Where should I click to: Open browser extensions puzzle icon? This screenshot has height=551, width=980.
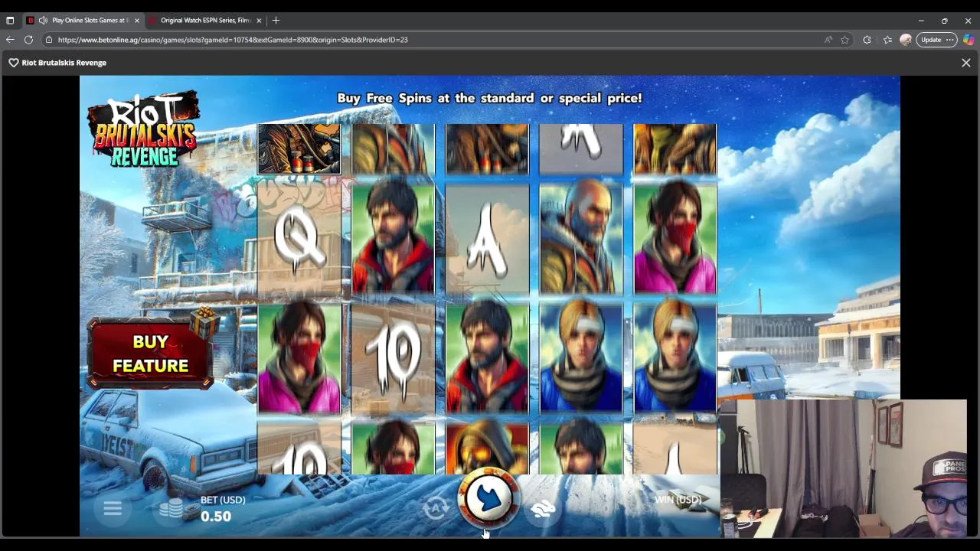[867, 40]
